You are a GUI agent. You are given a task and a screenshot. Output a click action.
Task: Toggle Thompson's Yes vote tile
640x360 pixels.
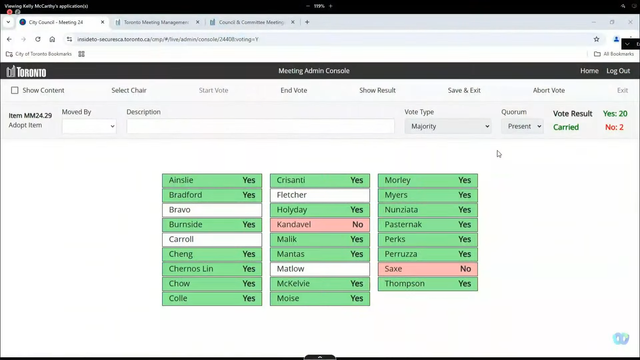pyautogui.click(x=428, y=283)
